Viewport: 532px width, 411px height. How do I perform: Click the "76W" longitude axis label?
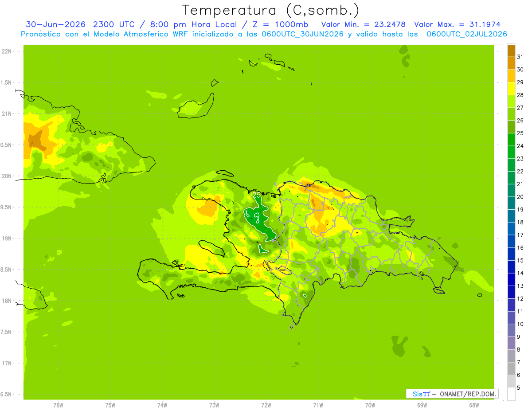click(58, 405)
